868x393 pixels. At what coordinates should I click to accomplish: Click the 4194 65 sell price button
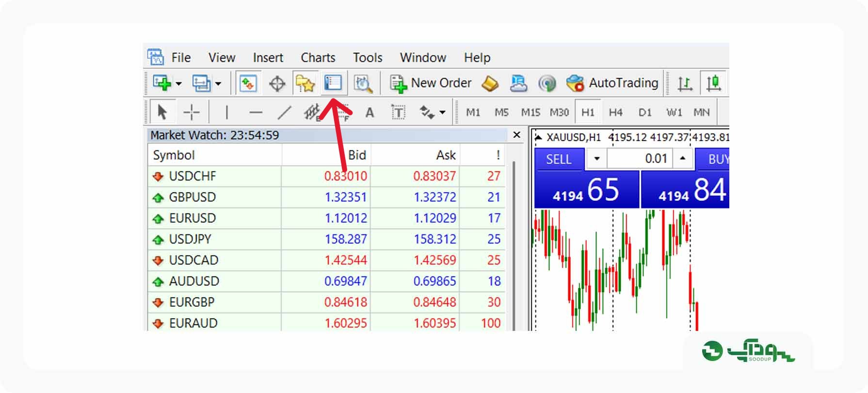point(587,190)
